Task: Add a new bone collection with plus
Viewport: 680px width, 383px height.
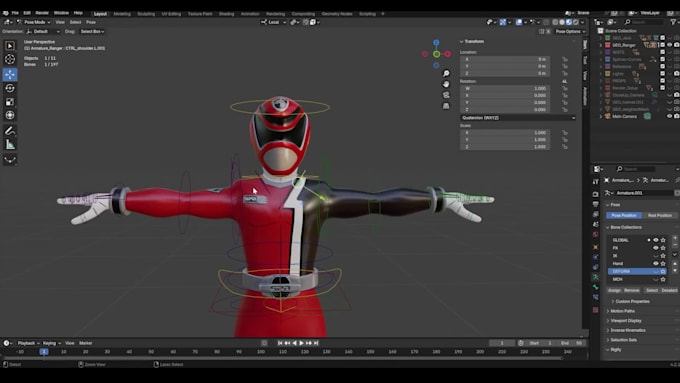Action: pyautogui.click(x=675, y=238)
